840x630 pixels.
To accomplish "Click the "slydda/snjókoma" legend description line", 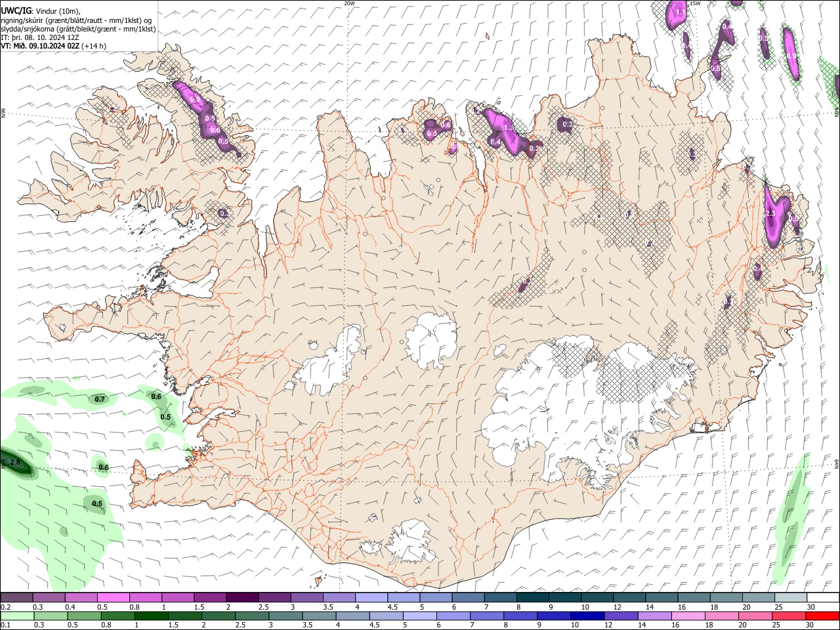I will (x=78, y=29).
